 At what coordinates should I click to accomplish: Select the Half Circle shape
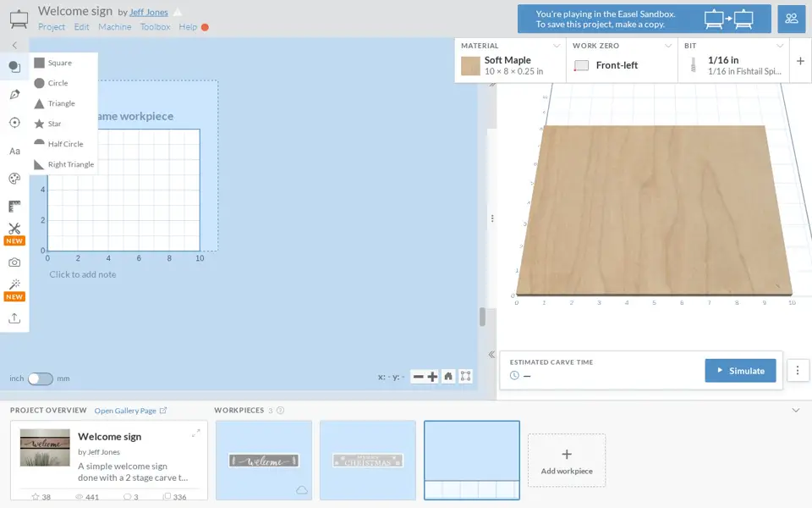tap(58, 144)
